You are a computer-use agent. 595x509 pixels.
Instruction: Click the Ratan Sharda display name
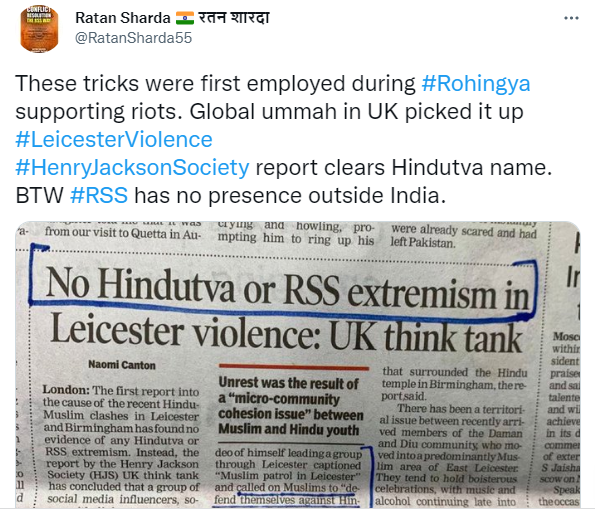coord(123,18)
